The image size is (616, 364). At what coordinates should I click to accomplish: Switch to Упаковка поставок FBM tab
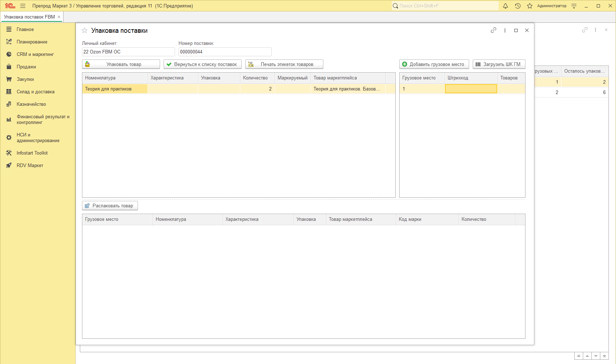29,17
